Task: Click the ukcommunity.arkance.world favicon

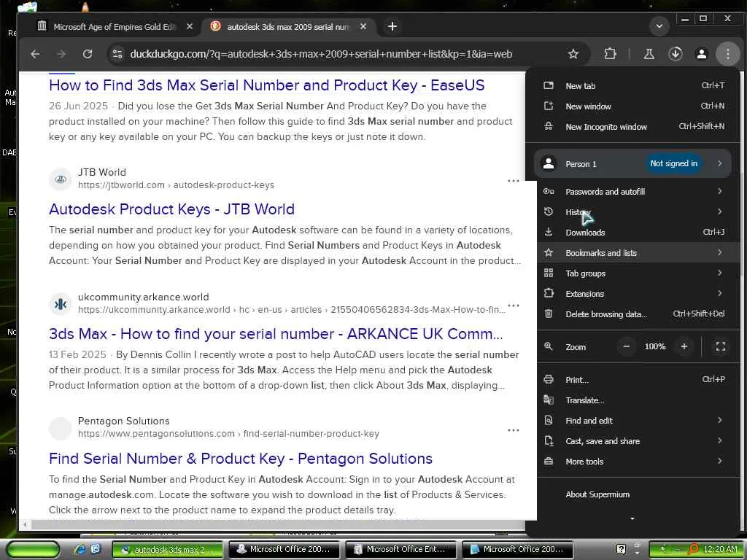Action: coord(61,304)
